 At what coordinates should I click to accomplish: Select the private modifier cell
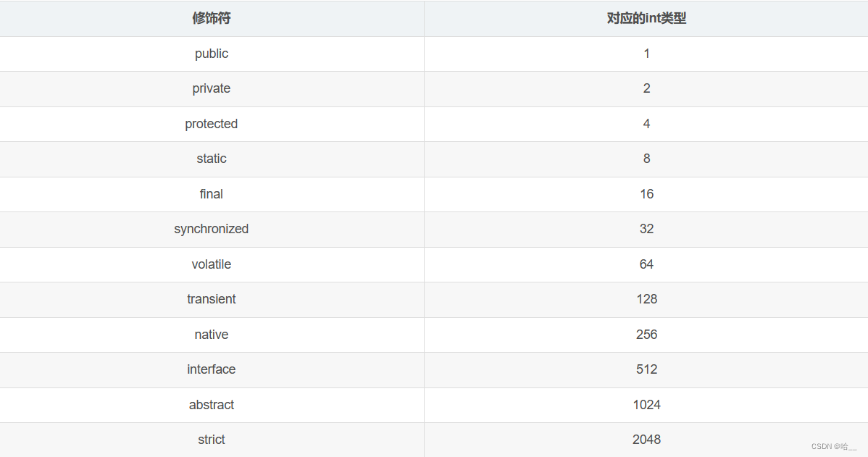tap(212, 88)
